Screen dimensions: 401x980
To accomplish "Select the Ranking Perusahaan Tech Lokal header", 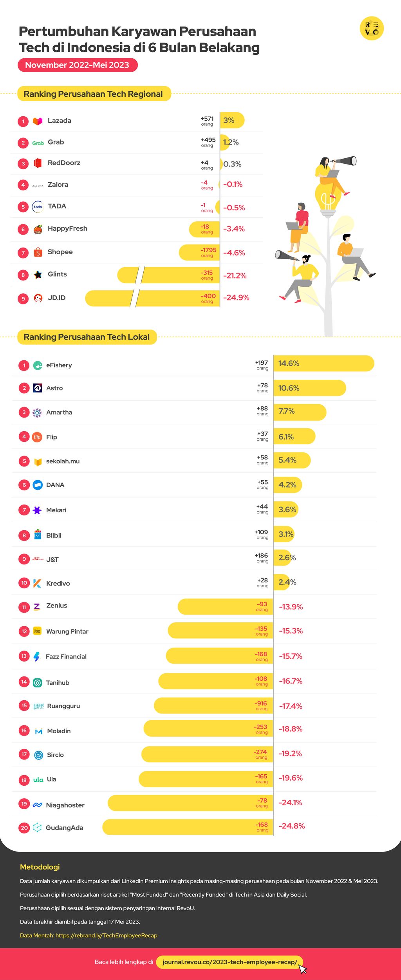I will click(x=87, y=337).
